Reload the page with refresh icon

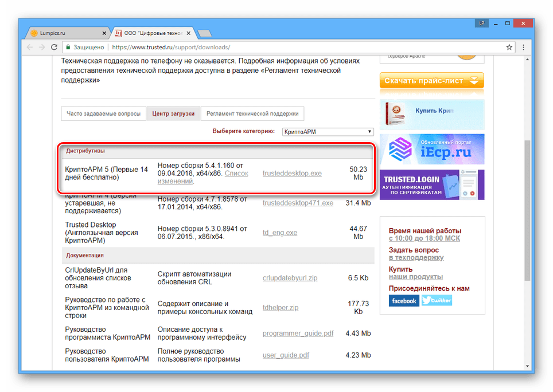pos(54,47)
